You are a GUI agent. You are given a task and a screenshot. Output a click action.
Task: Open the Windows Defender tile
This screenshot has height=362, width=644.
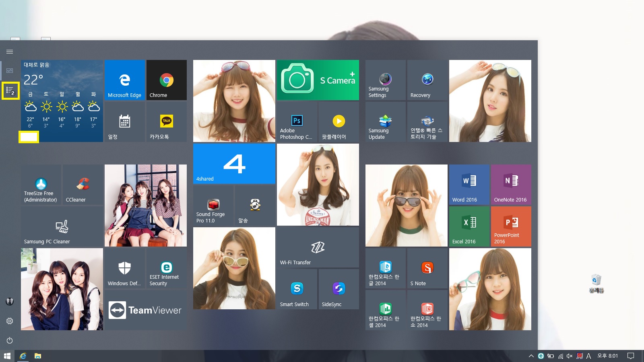click(124, 268)
